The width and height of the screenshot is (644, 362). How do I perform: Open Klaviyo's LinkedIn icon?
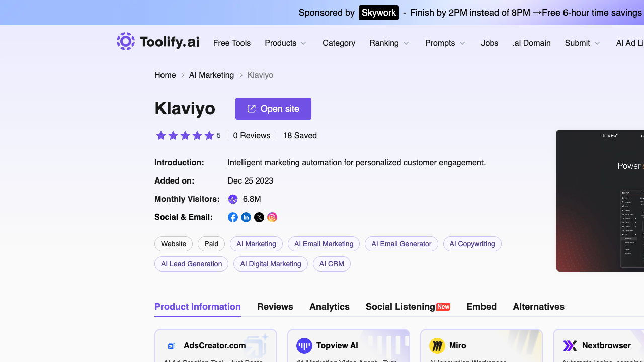246,217
